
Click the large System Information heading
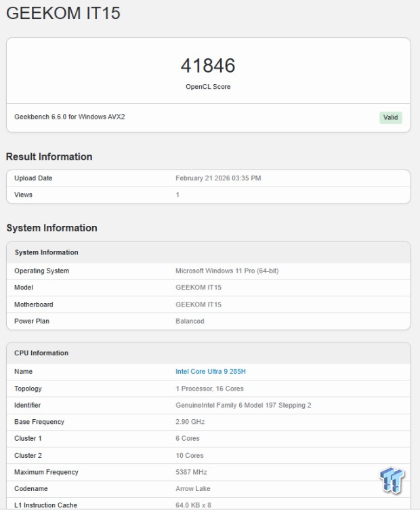[51, 228]
